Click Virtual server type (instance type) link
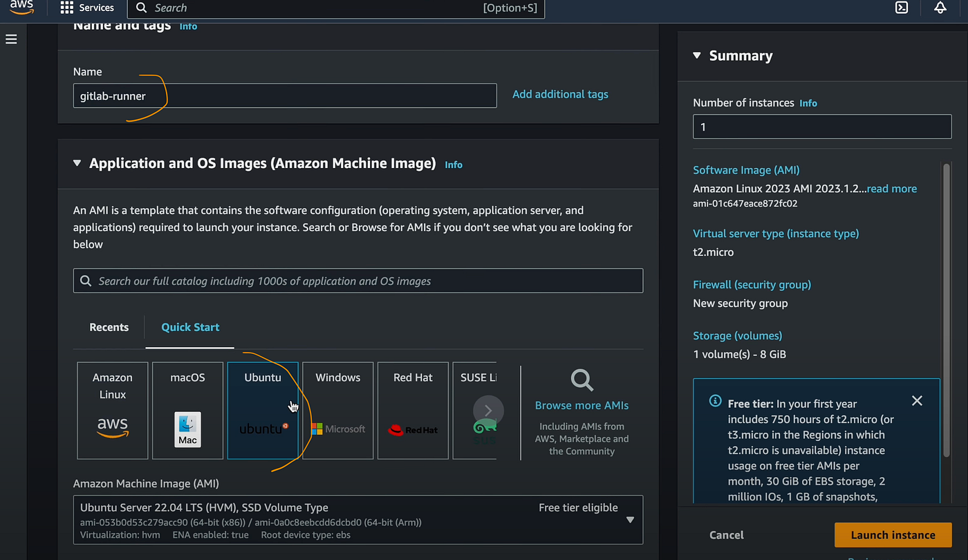Screen dimensions: 968x560 click(776, 234)
